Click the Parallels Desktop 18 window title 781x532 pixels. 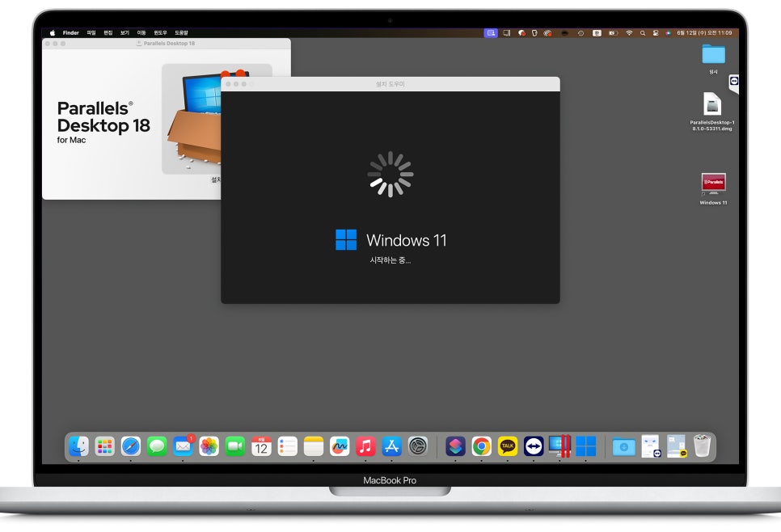169,44
